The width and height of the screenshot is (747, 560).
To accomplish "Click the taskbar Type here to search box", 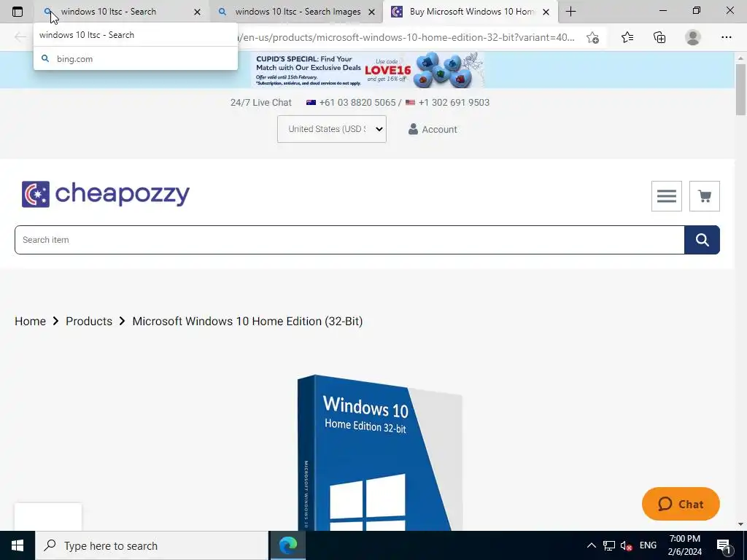I will (152, 545).
